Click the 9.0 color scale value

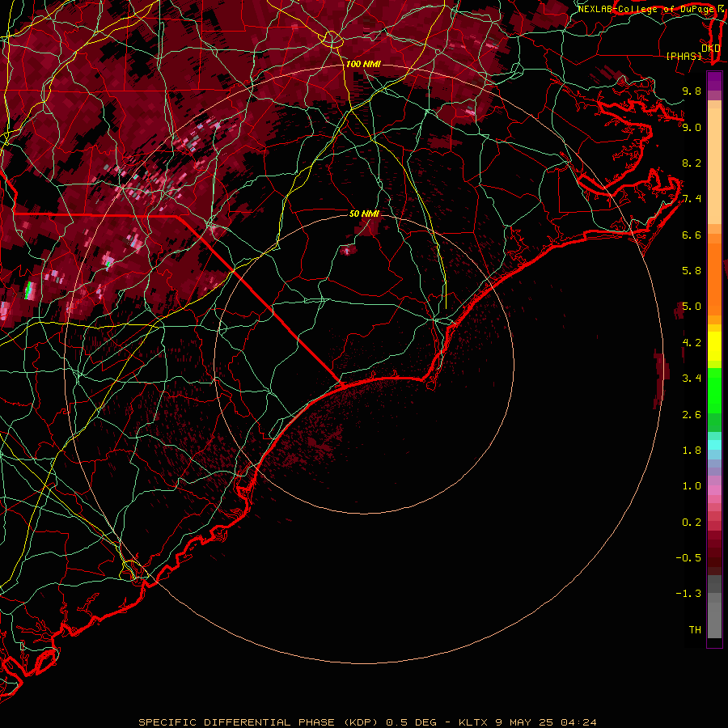pyautogui.click(x=692, y=127)
